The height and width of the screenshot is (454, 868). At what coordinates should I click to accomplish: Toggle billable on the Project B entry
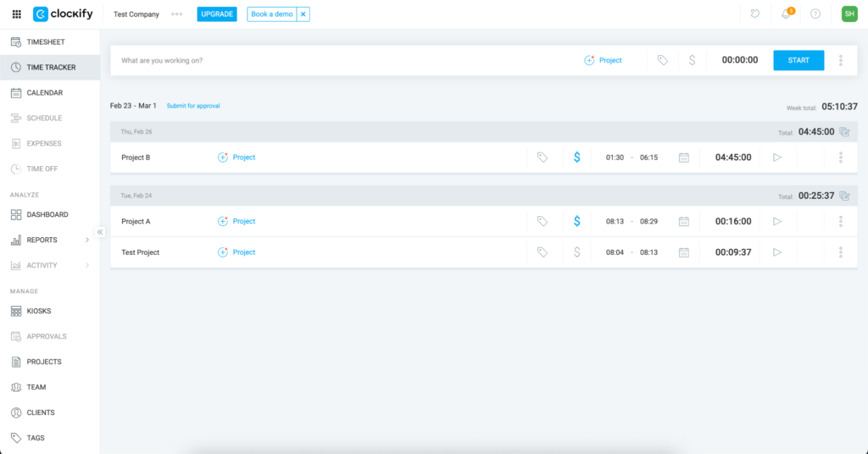point(576,158)
